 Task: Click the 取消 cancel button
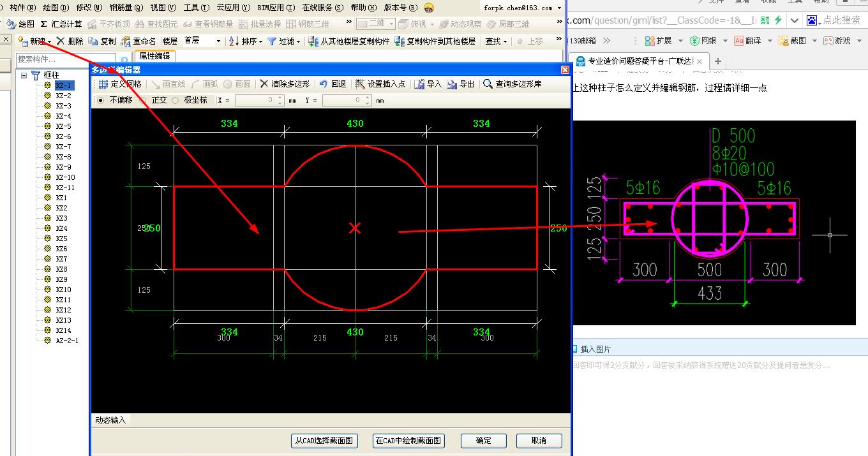coord(539,441)
